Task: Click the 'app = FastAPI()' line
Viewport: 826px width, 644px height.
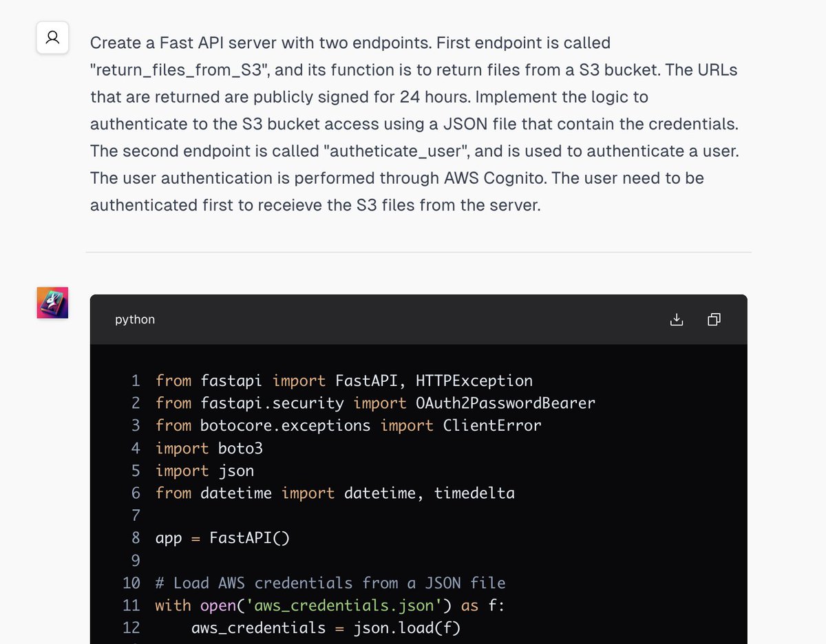Action: click(223, 538)
